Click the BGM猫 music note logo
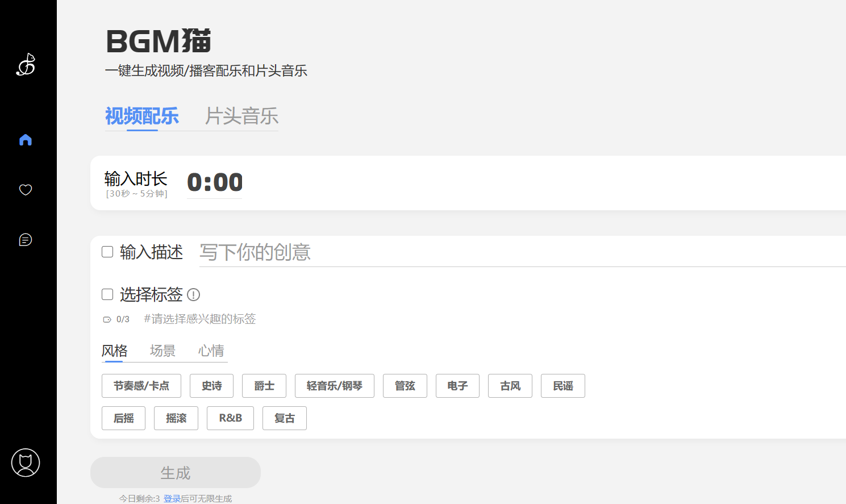 coord(26,65)
